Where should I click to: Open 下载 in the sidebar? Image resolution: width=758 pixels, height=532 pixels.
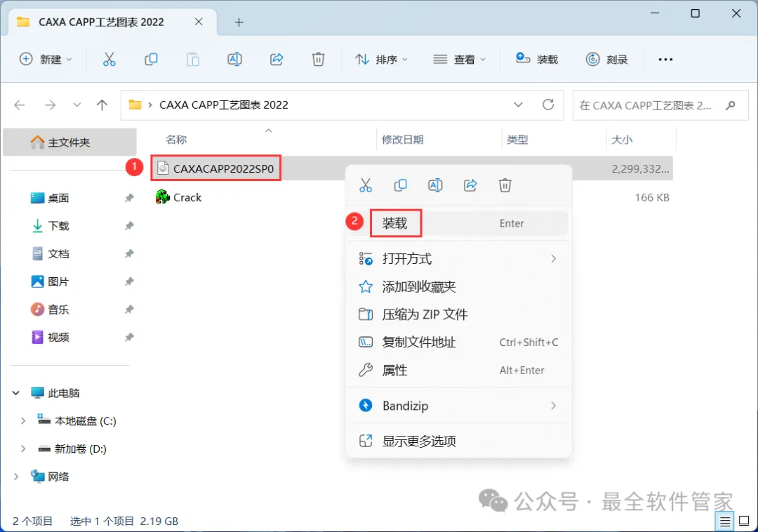[x=58, y=226]
